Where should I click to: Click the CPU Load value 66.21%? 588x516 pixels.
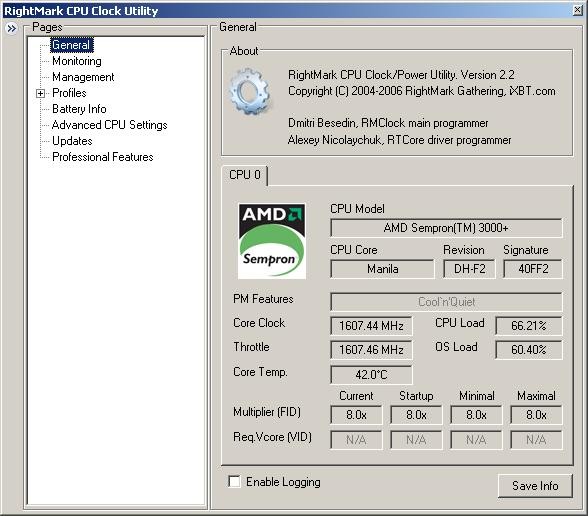pyautogui.click(x=529, y=326)
